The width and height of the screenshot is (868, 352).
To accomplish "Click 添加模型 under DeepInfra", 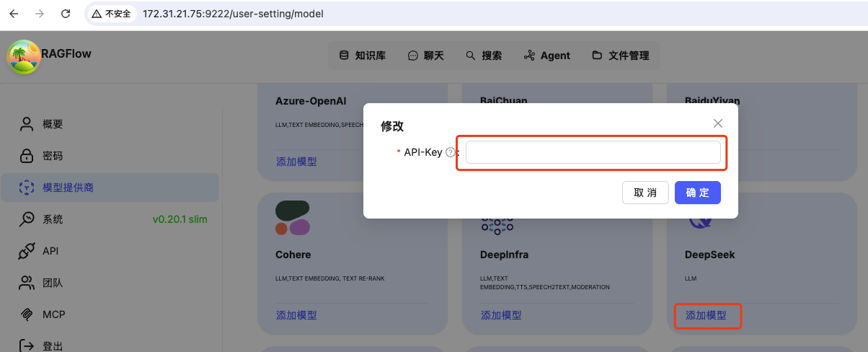I will point(501,315).
